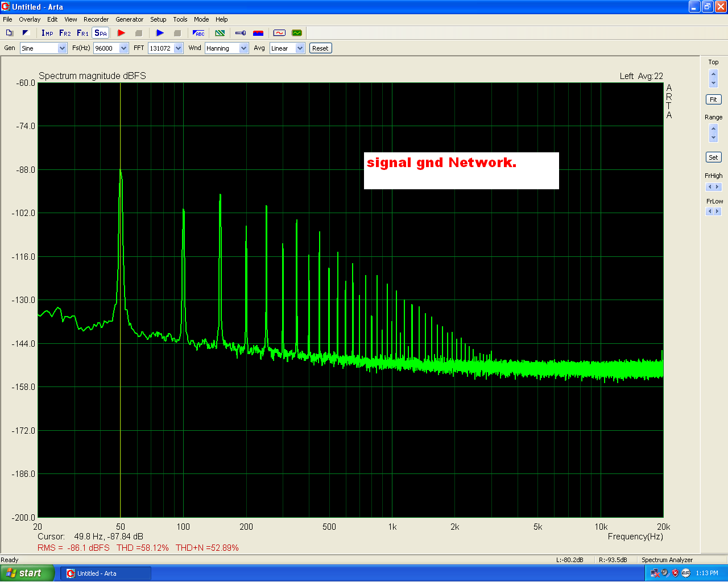Click the ESI audio tray icon
This screenshot has width=728, height=582.
[x=686, y=573]
